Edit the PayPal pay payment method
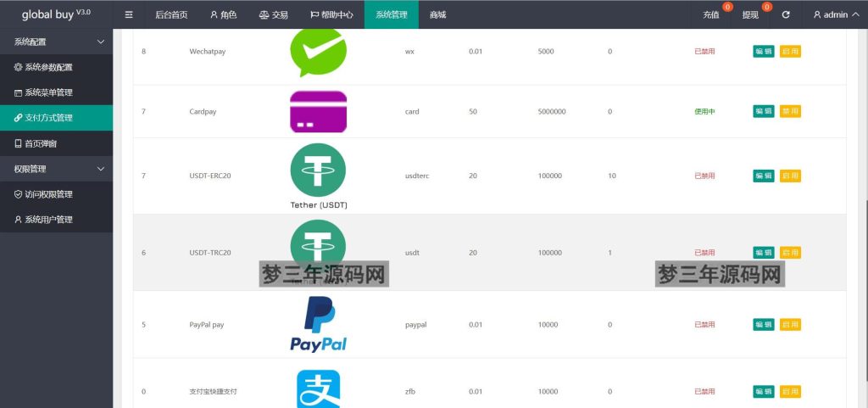 point(764,324)
